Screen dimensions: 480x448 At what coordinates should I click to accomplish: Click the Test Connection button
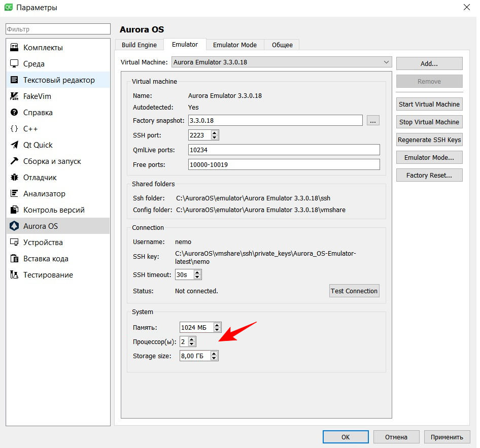pyautogui.click(x=354, y=291)
